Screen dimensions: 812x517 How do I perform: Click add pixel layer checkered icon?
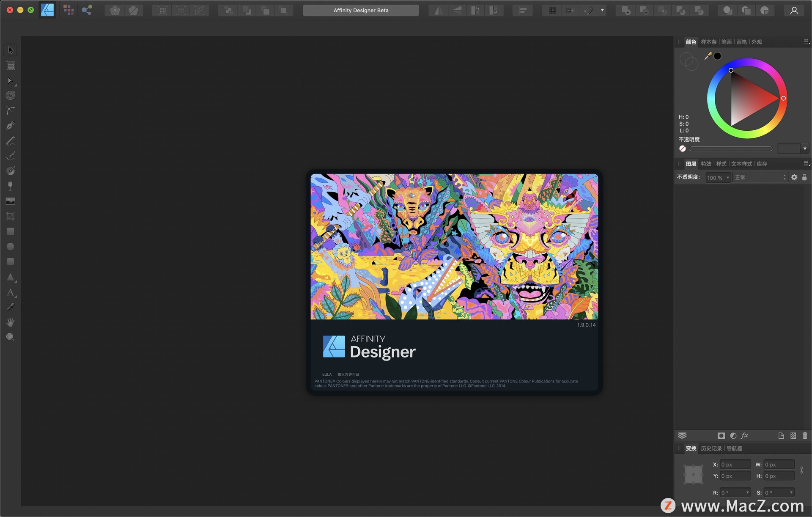click(793, 436)
